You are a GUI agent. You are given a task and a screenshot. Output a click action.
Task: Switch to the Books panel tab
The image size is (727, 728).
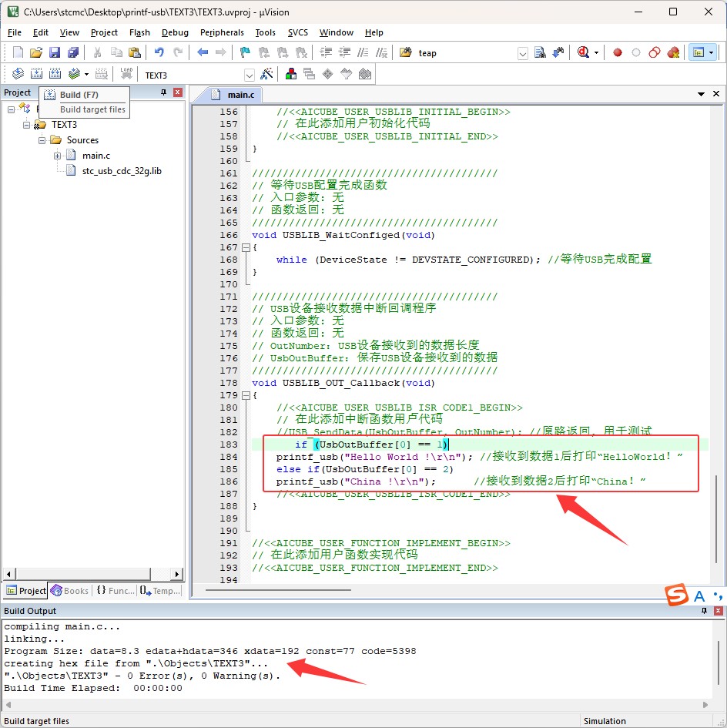point(70,591)
